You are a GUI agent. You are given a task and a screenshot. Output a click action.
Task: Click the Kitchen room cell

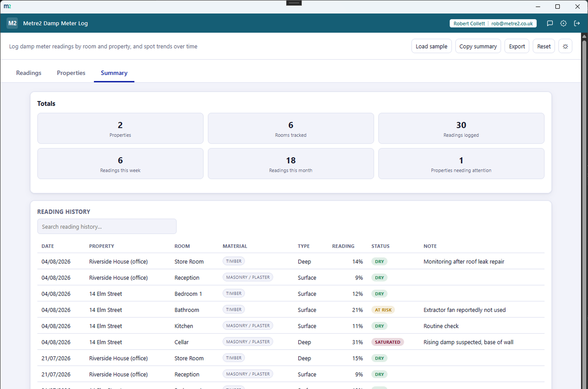(184, 326)
